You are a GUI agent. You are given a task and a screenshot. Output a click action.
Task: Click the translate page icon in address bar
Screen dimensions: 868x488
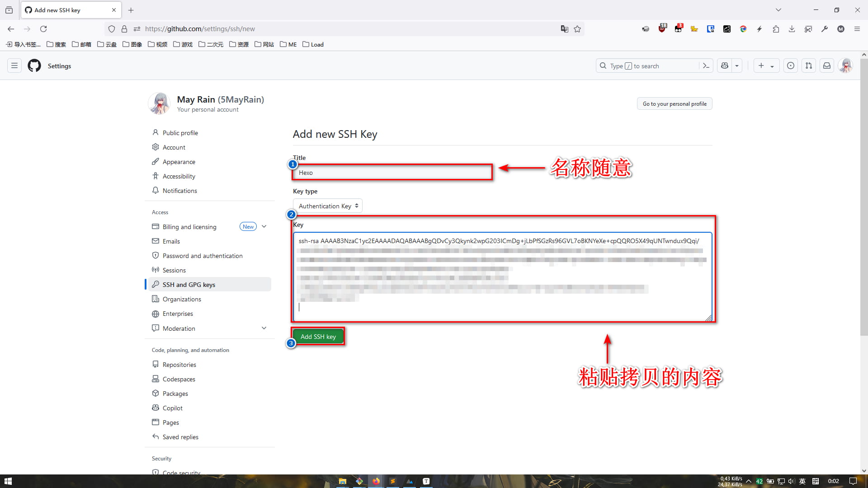pos(564,29)
